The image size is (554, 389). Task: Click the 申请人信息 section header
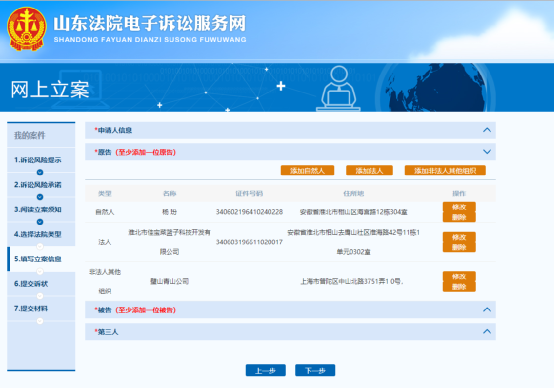[290, 130]
